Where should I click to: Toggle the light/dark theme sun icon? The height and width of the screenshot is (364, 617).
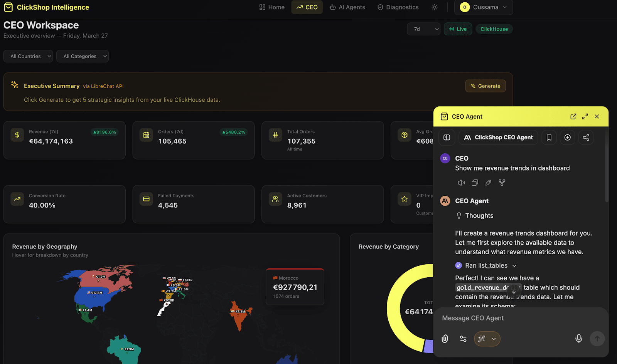point(435,7)
